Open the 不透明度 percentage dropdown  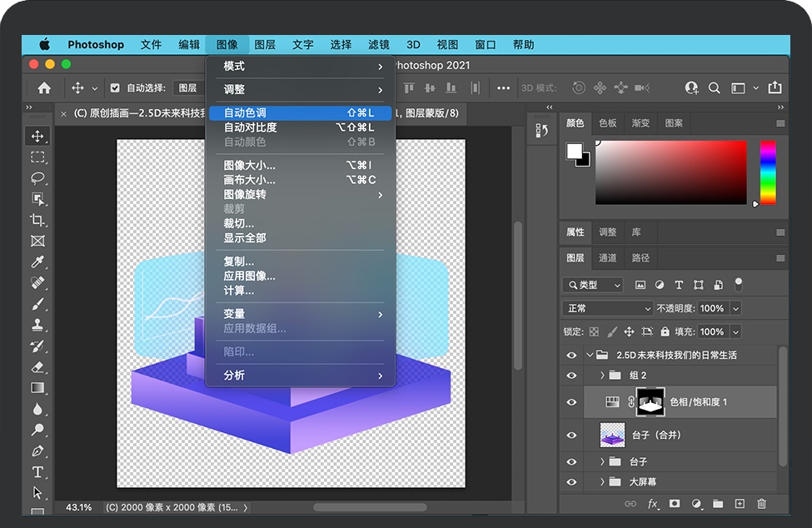(735, 308)
